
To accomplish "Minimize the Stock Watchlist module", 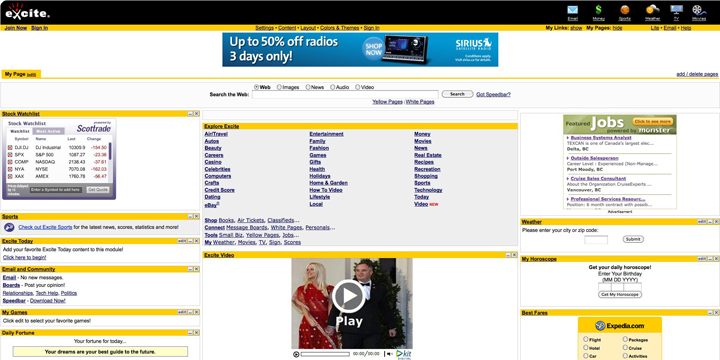I will pyautogui.click(x=190, y=113).
